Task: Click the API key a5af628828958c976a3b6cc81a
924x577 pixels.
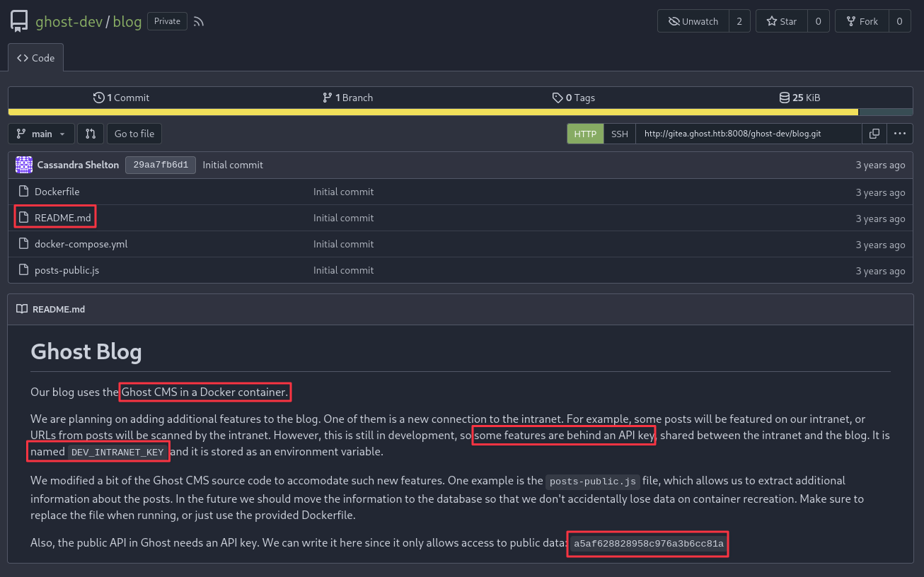Action: click(x=649, y=544)
